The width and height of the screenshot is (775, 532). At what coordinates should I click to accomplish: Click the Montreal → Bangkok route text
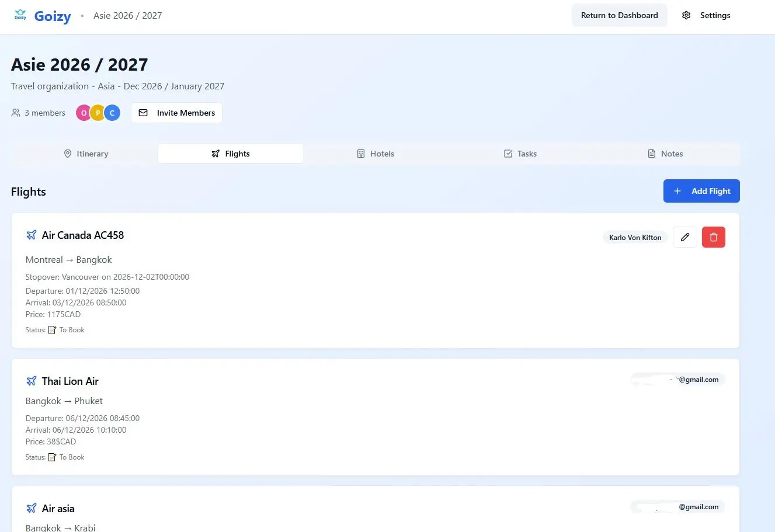click(68, 260)
